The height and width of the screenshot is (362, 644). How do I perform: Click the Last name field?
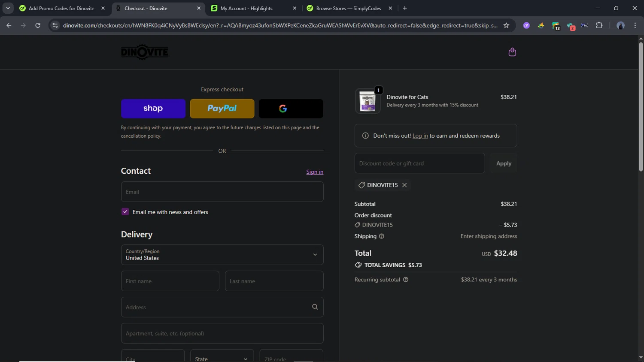(274, 281)
